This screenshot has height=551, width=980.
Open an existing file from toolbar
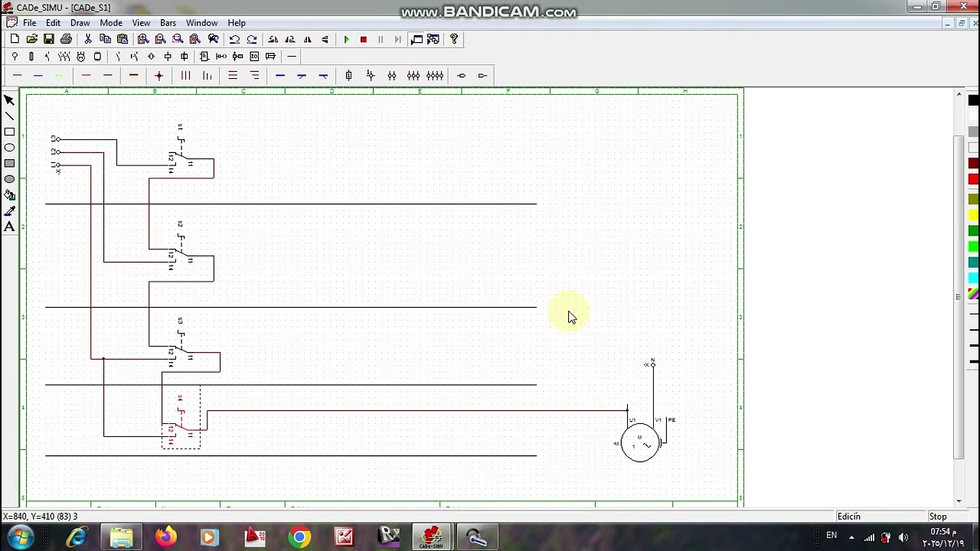pos(31,39)
